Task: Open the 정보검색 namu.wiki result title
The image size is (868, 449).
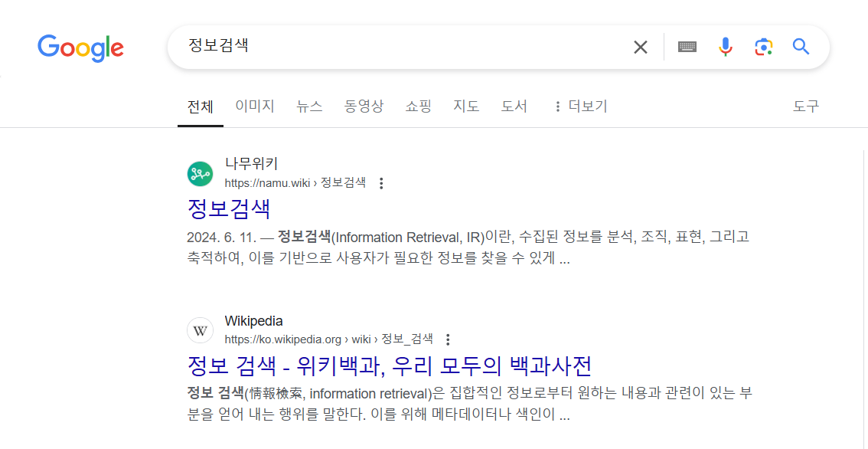Action: (x=229, y=209)
